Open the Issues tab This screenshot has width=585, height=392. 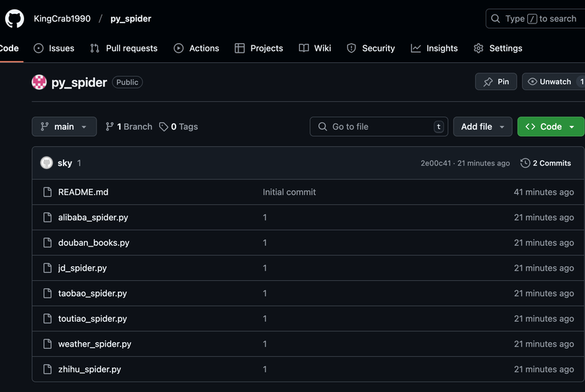(54, 48)
